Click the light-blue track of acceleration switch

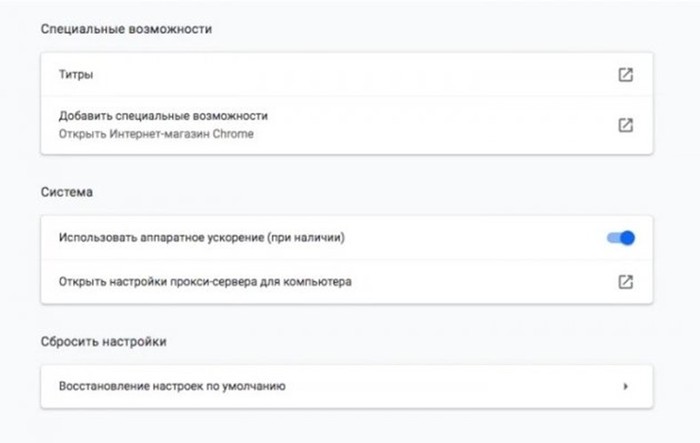click(x=613, y=238)
